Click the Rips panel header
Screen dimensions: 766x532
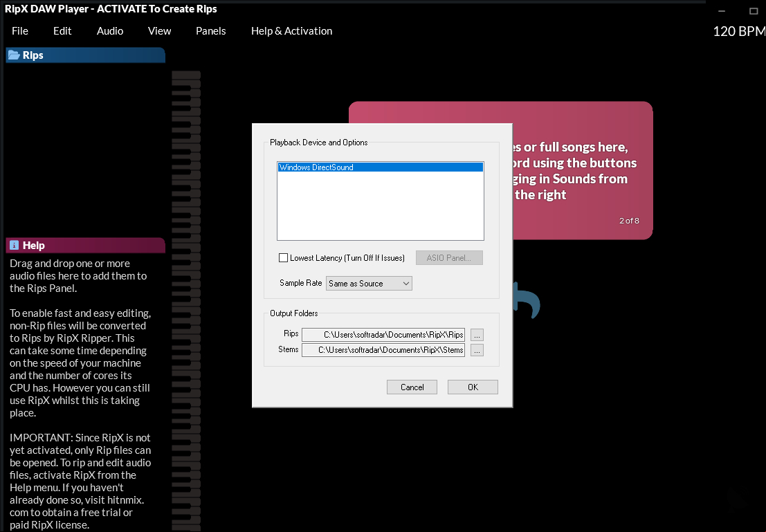[86, 55]
